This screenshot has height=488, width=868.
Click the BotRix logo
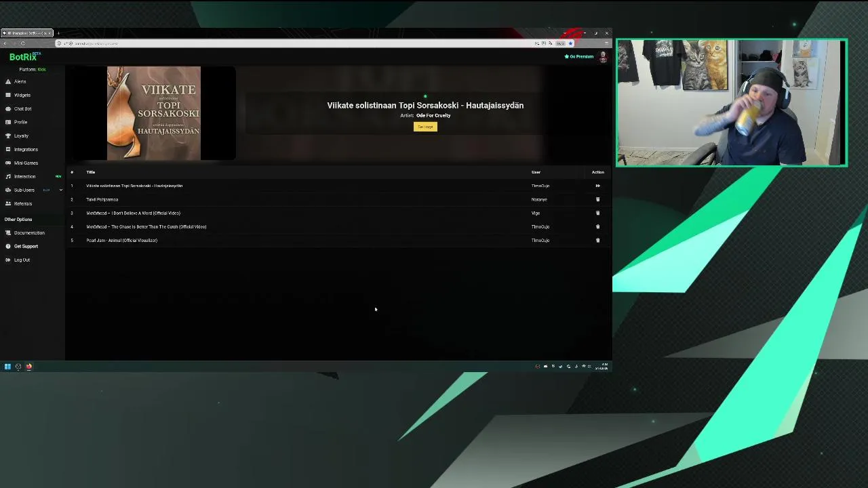(25, 57)
